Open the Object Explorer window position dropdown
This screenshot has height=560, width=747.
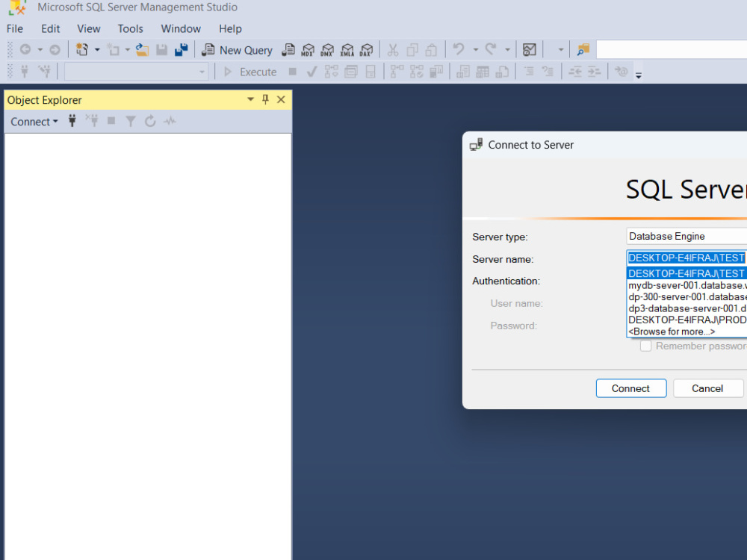[250, 99]
